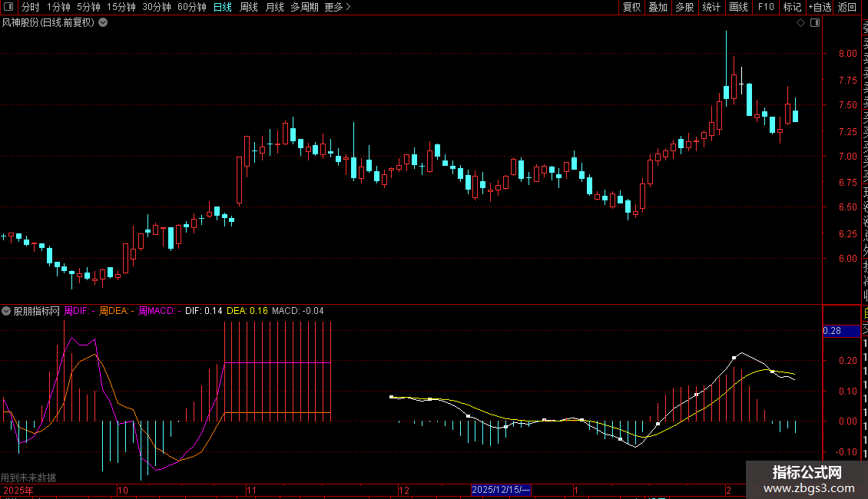Expand 更多 period options
The image size is (868, 499).
click(x=337, y=7)
